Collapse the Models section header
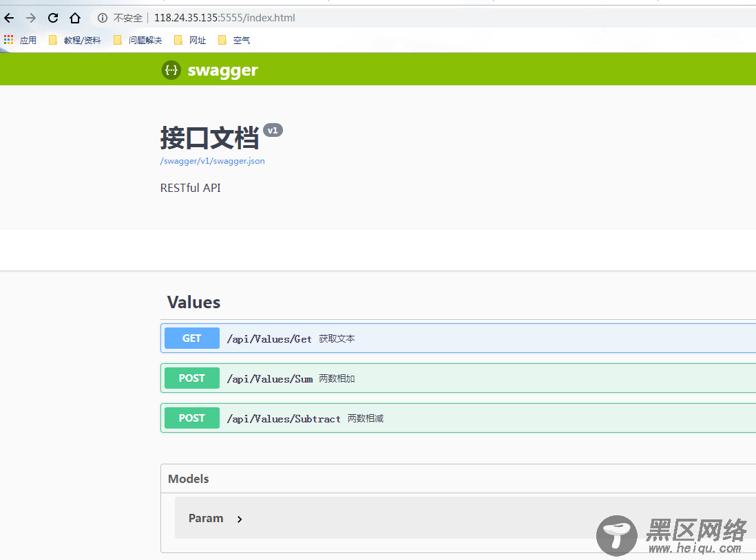Viewport: 756px width, 560px height. pyautogui.click(x=458, y=479)
